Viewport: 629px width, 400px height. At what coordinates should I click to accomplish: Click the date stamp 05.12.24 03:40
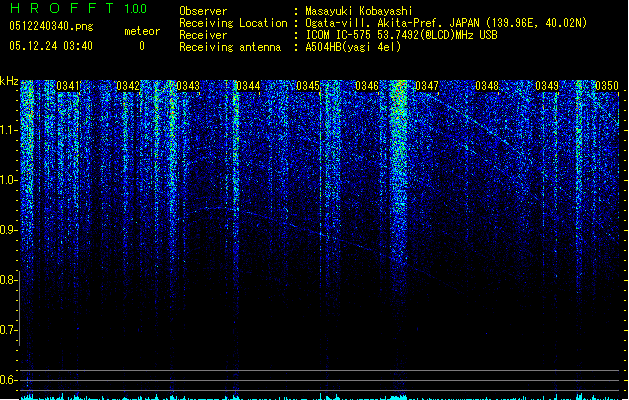pos(51,46)
